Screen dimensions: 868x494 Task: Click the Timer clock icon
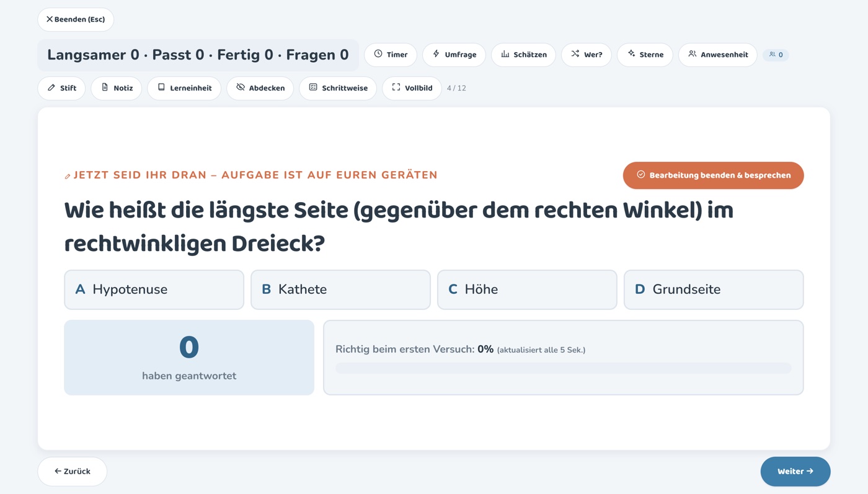coord(378,54)
